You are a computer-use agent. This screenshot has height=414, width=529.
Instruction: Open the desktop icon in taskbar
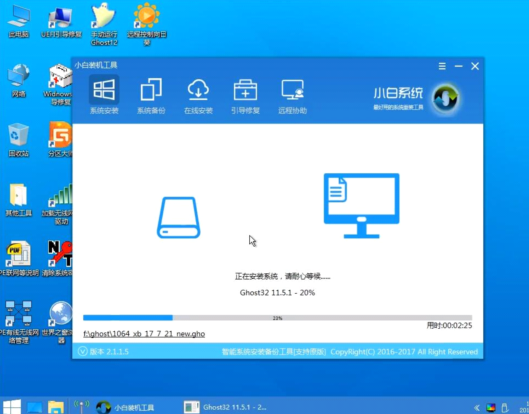[34, 407]
